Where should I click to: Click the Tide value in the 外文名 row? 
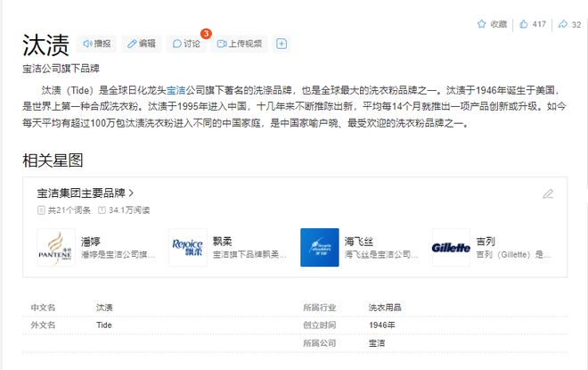(x=104, y=325)
